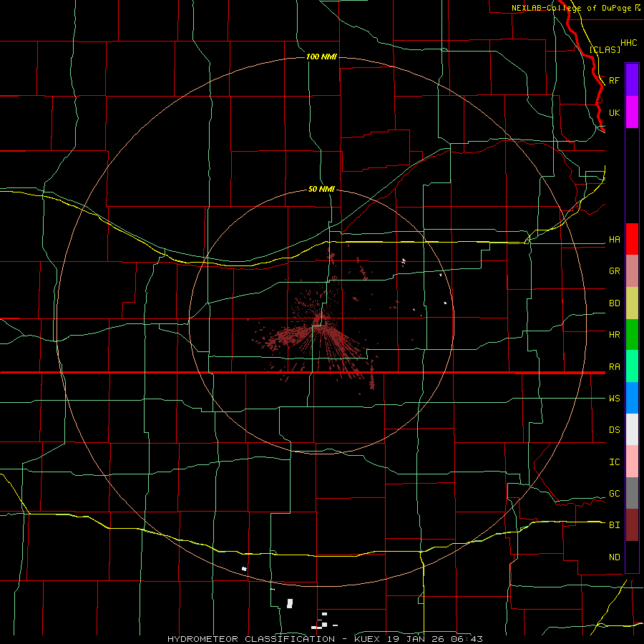Click the "GR" legend label
644x644 pixels.
tap(614, 271)
